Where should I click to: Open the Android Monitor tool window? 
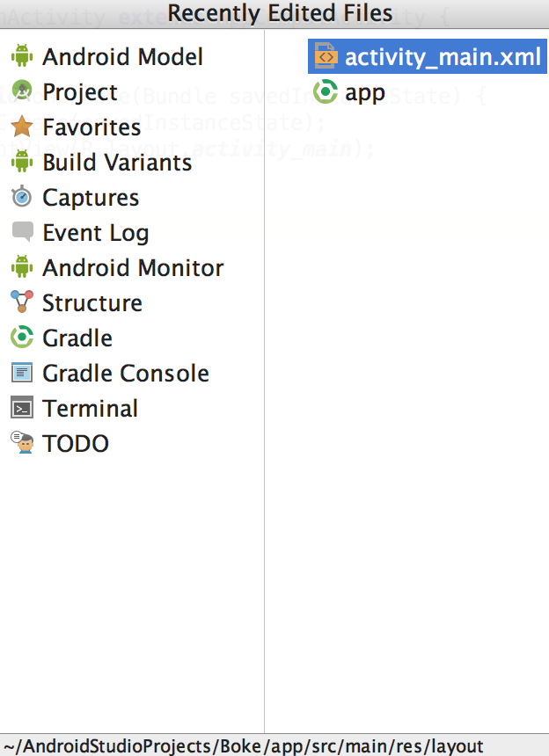[133, 268]
